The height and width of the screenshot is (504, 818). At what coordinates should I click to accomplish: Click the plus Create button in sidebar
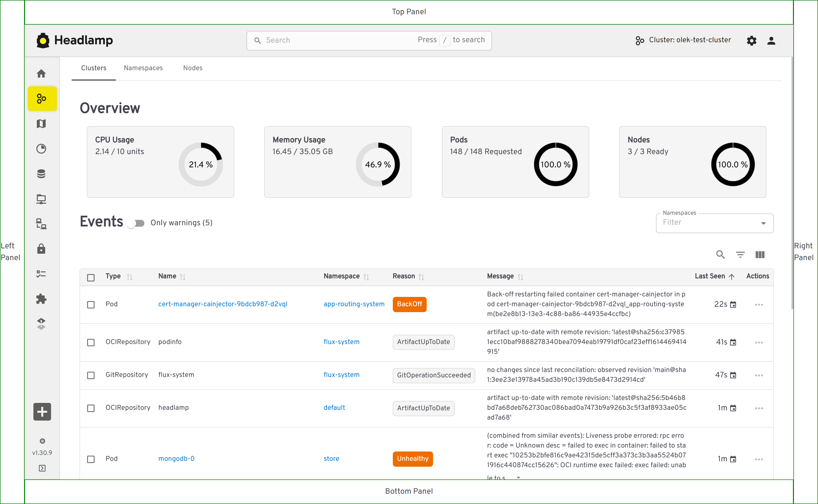pos(42,412)
